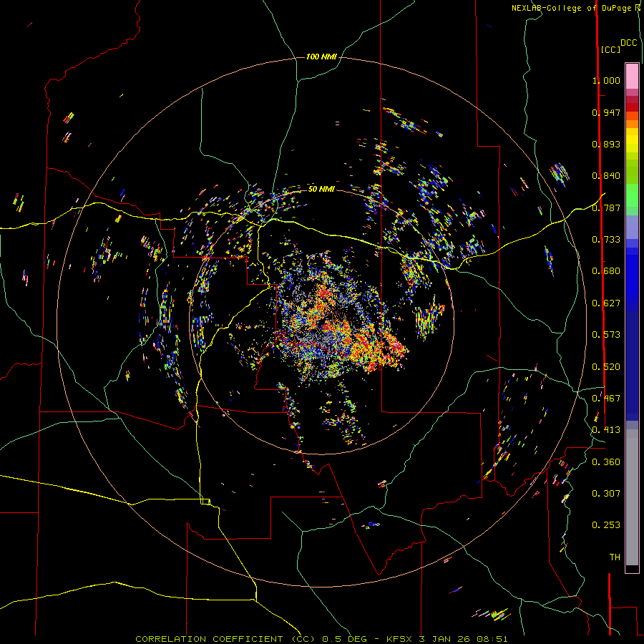Click the 0.520 legend value
The image size is (644, 644).
point(606,367)
